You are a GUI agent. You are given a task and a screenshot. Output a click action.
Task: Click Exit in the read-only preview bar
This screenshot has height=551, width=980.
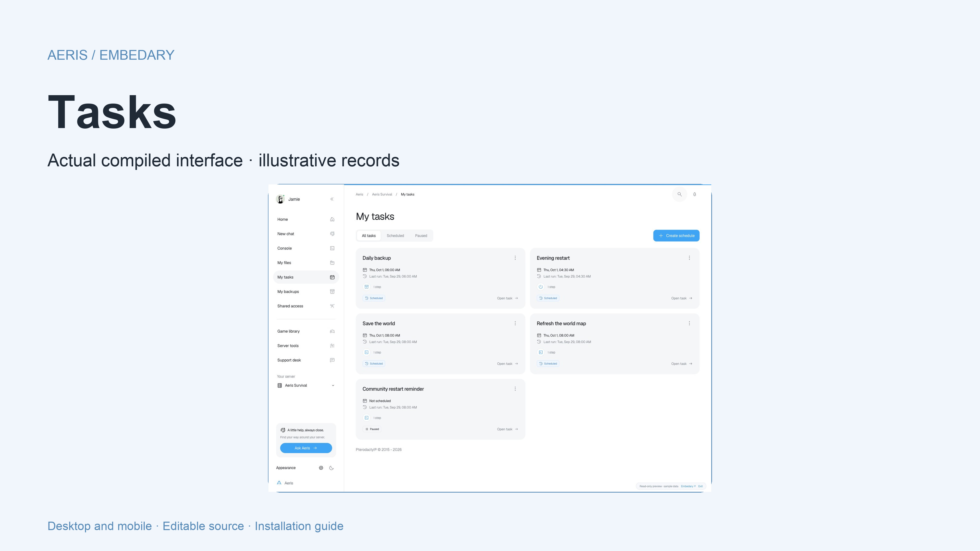(700, 486)
